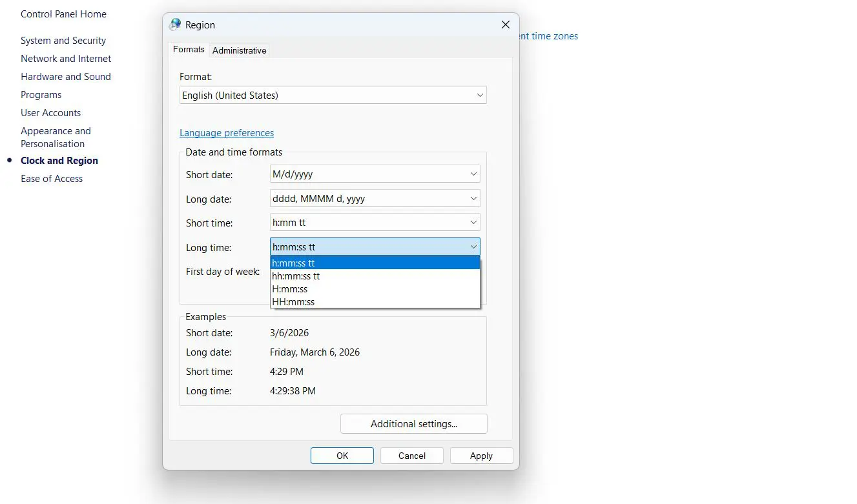This screenshot has height=504, width=857.
Task: Select Clock and Region in the sidebar
Action: [59, 160]
